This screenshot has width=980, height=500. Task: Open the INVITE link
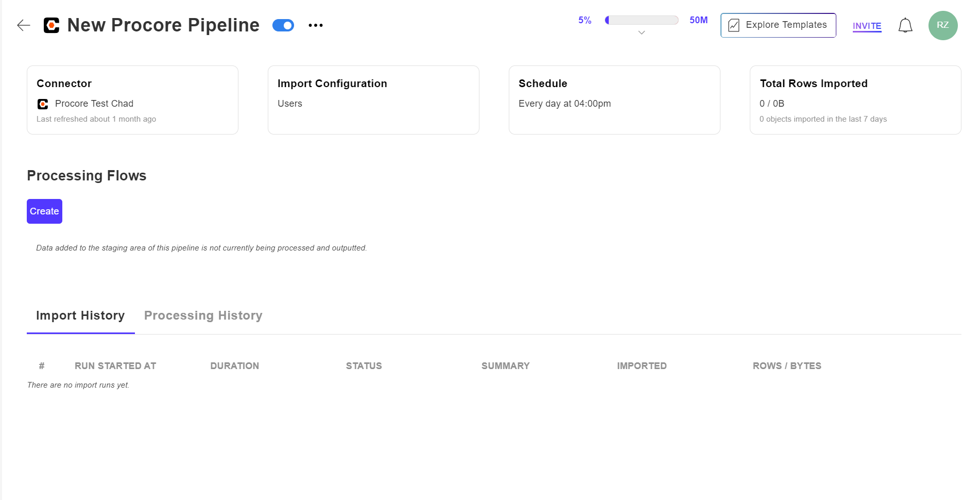point(867,26)
